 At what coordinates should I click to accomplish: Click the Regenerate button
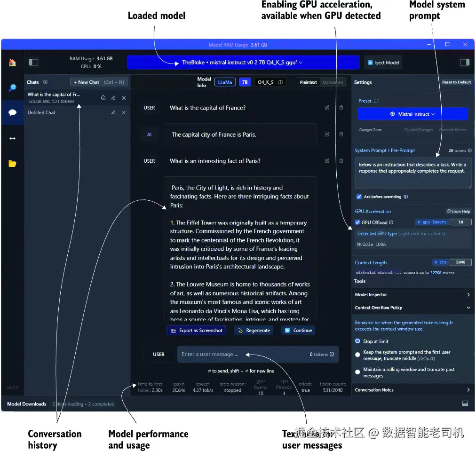(254, 330)
